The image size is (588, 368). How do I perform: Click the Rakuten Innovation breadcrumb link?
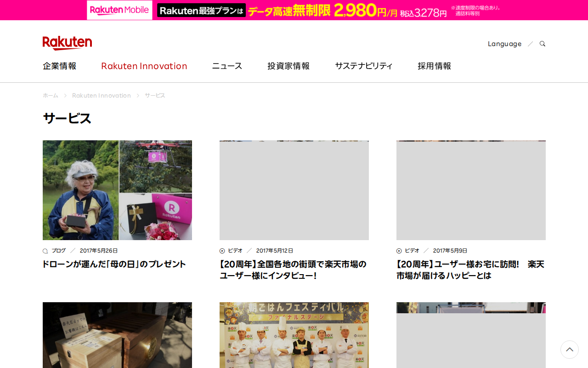pyautogui.click(x=102, y=95)
